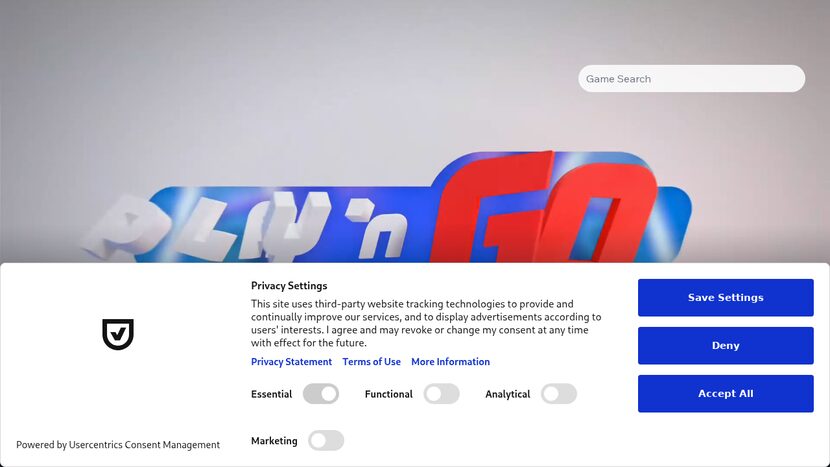Click the 'Essential' category label text
The image size is (830, 467).
point(272,394)
